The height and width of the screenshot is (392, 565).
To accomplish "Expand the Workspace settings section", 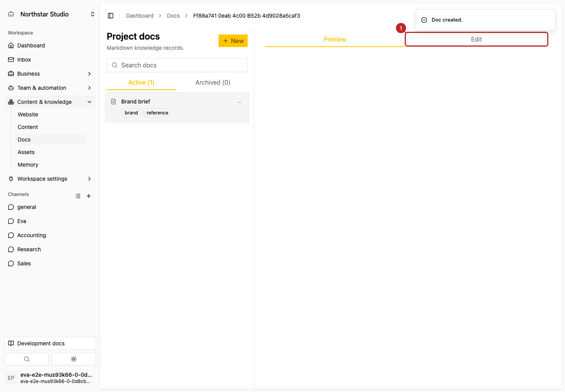I will [x=50, y=179].
